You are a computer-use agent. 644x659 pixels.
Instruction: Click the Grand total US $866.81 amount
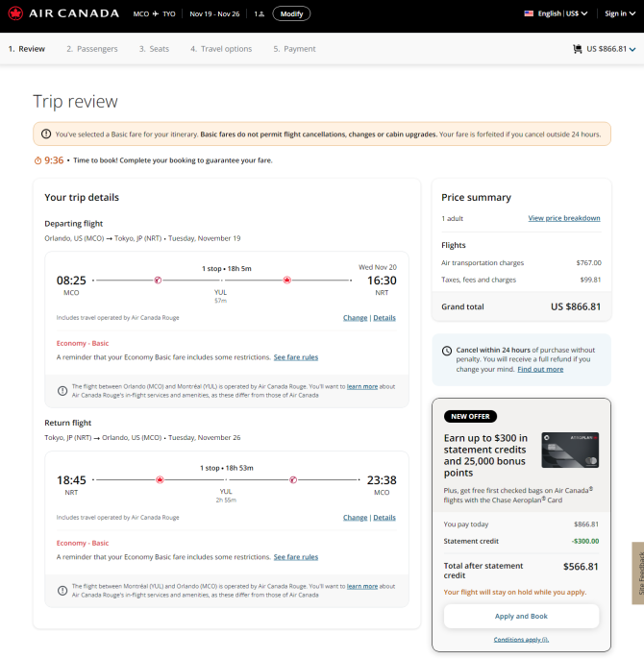pos(576,306)
